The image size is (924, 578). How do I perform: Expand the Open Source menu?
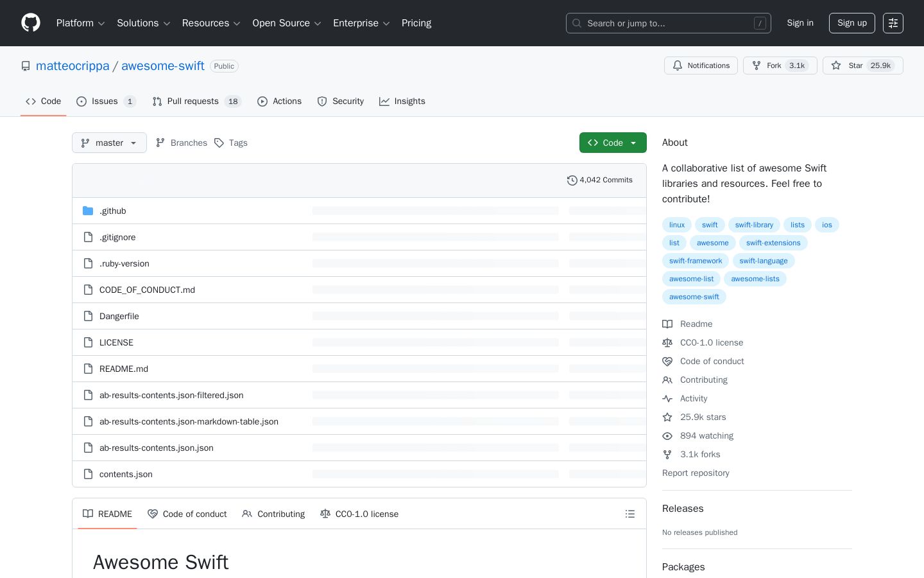[x=287, y=23]
